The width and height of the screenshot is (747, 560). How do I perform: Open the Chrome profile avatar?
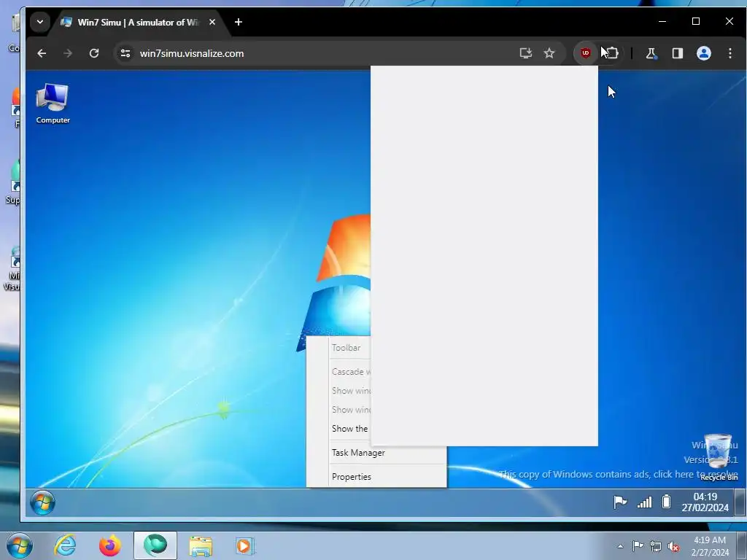pos(704,53)
